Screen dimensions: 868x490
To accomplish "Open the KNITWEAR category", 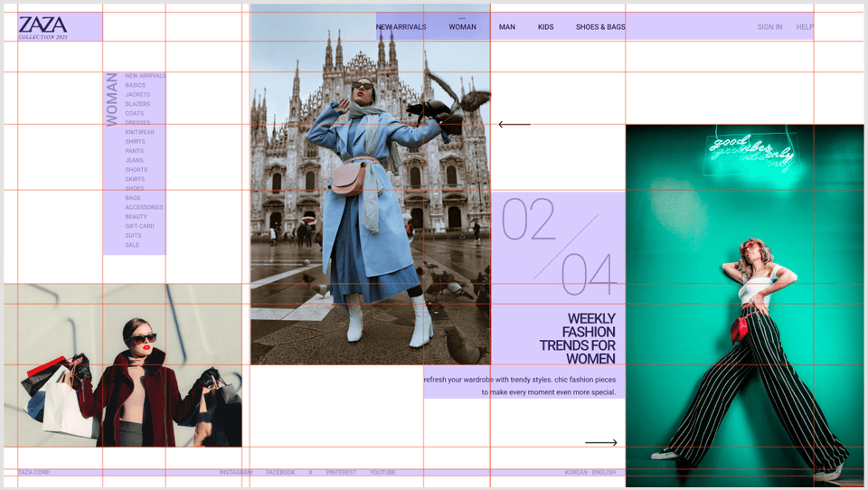I will [139, 132].
